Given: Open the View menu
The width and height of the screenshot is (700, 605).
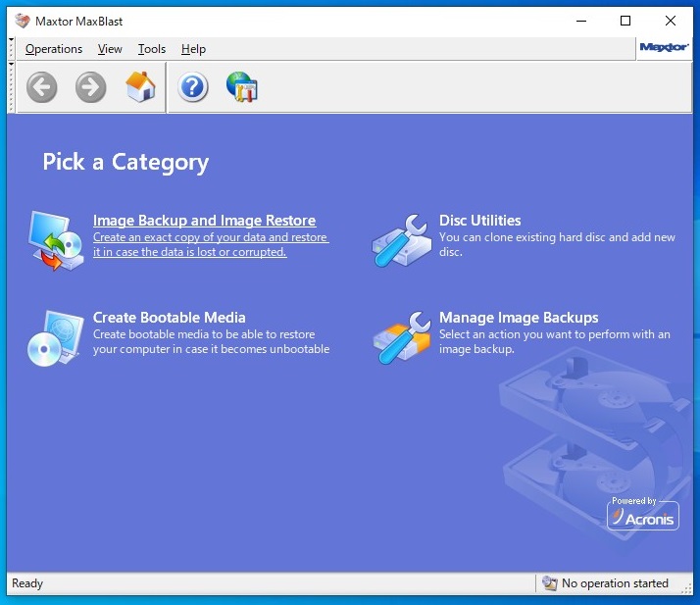Looking at the screenshot, I should (110, 49).
